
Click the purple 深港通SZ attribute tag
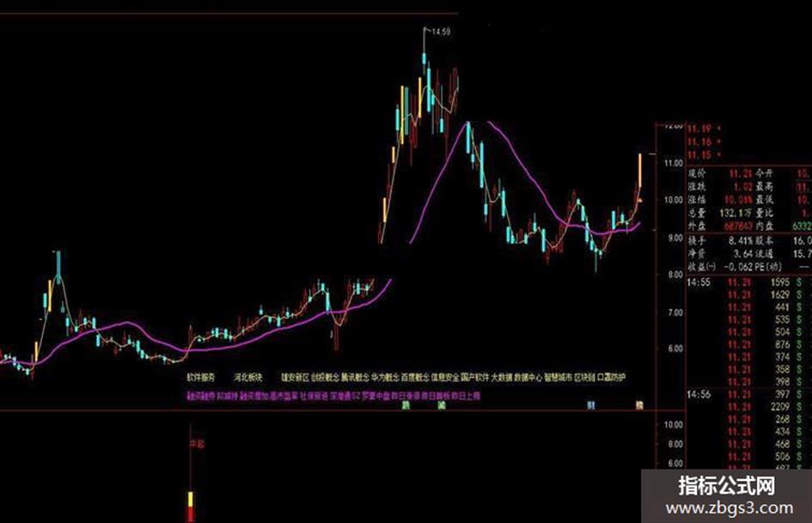pyautogui.click(x=345, y=396)
